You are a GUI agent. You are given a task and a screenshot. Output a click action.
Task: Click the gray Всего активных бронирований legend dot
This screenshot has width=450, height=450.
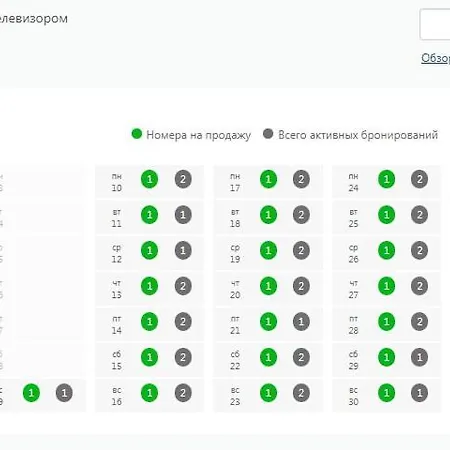pos(268,134)
